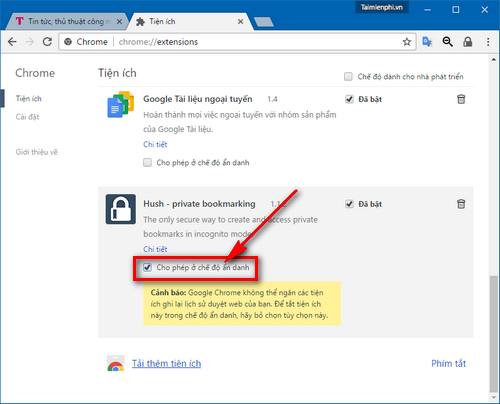
Task: Click the yellow Cảnh báo warning text
Action: point(242,304)
